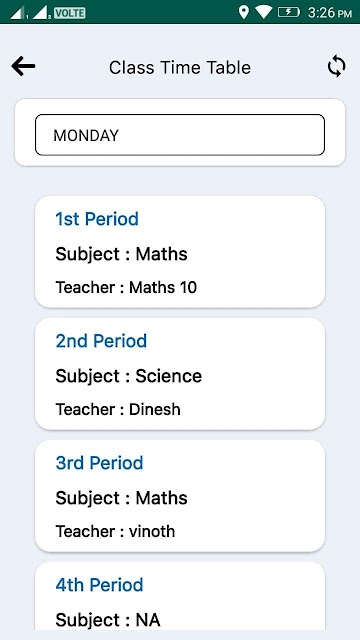Tap Teacher : Maths 10 entry

coord(126,287)
